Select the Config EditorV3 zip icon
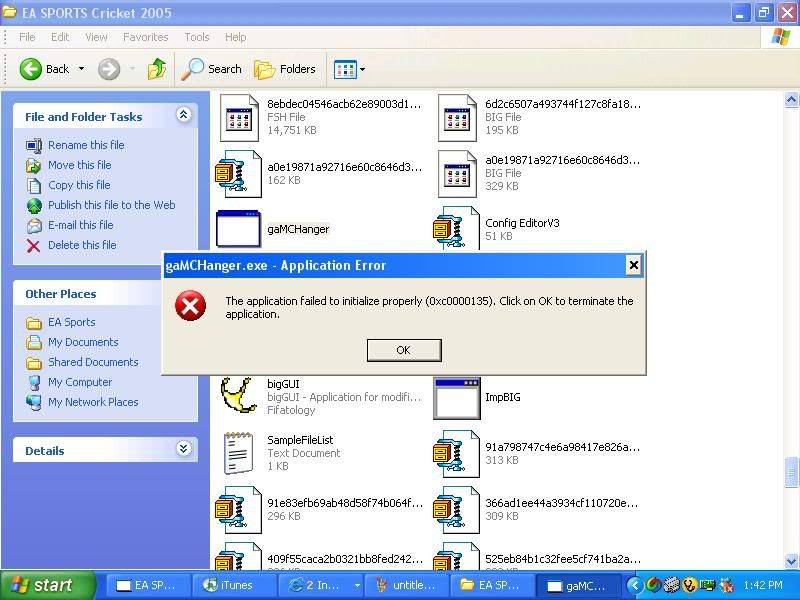 pos(456,229)
